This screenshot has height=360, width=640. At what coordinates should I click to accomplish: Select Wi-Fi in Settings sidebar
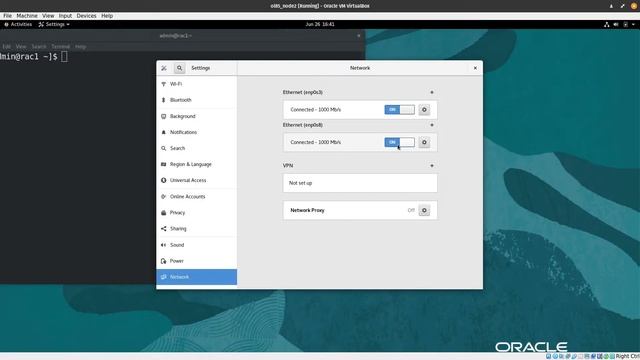(x=196, y=84)
